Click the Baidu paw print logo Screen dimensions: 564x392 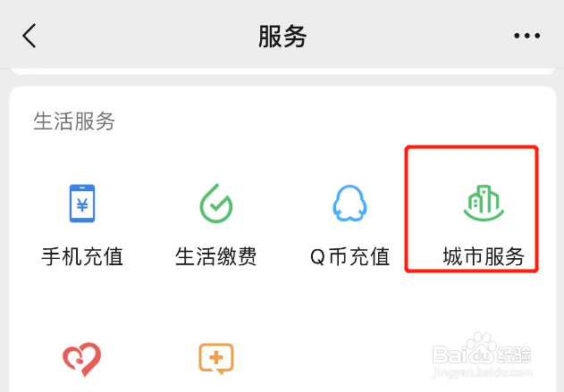(x=481, y=346)
